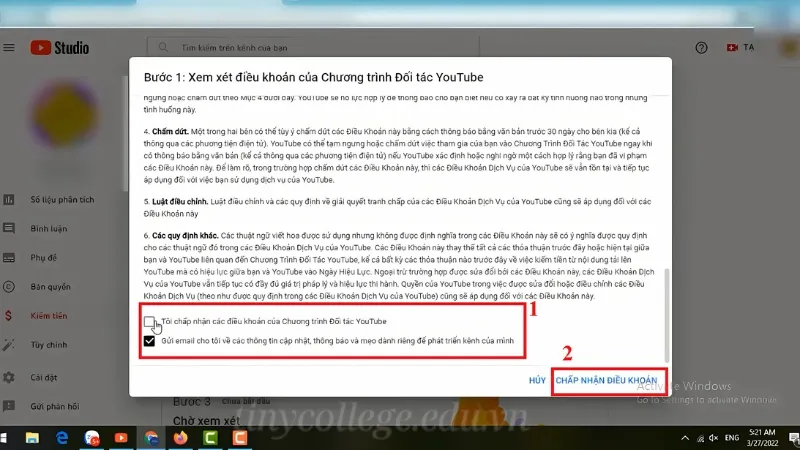Select Bình luận menu item

coord(48,229)
